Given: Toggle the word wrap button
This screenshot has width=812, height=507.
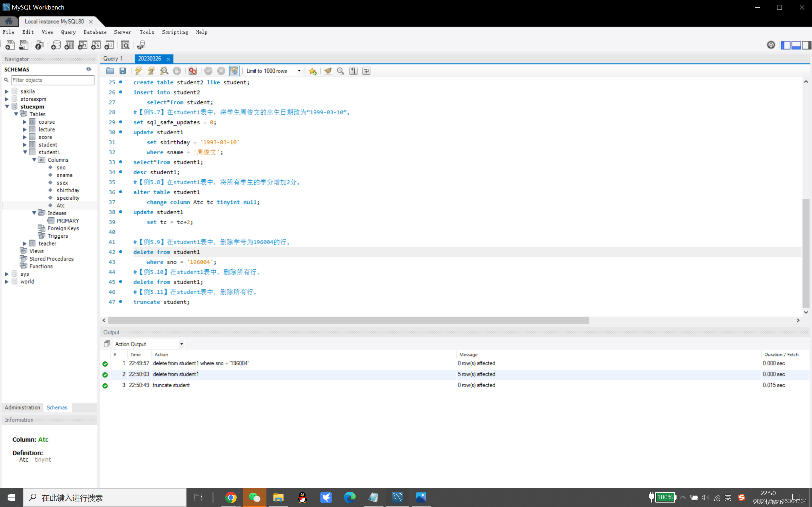Looking at the screenshot, I should point(366,71).
